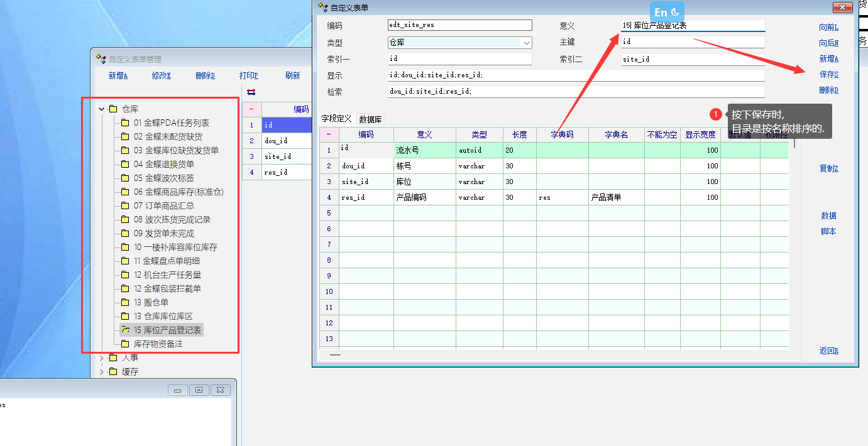Click the red minus icon in field grid header
This screenshot has width=868, height=446.
(x=329, y=135)
